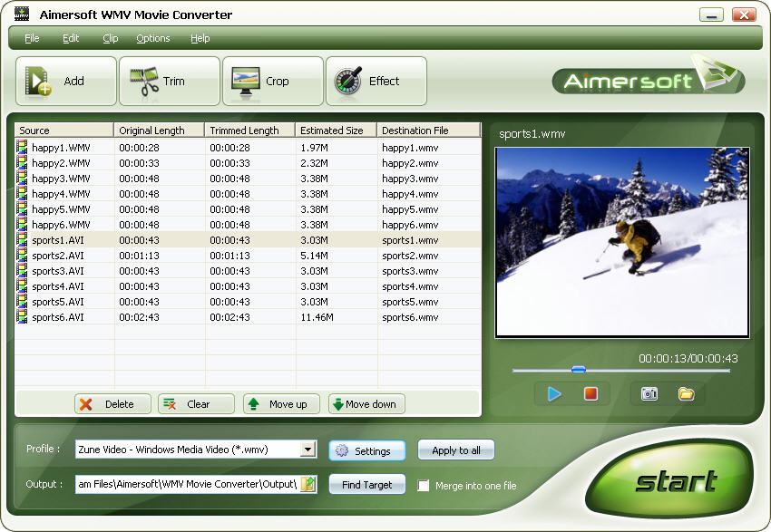The height and width of the screenshot is (532, 771).
Task: Enable Merge into one file checkbox
Action: point(423,486)
